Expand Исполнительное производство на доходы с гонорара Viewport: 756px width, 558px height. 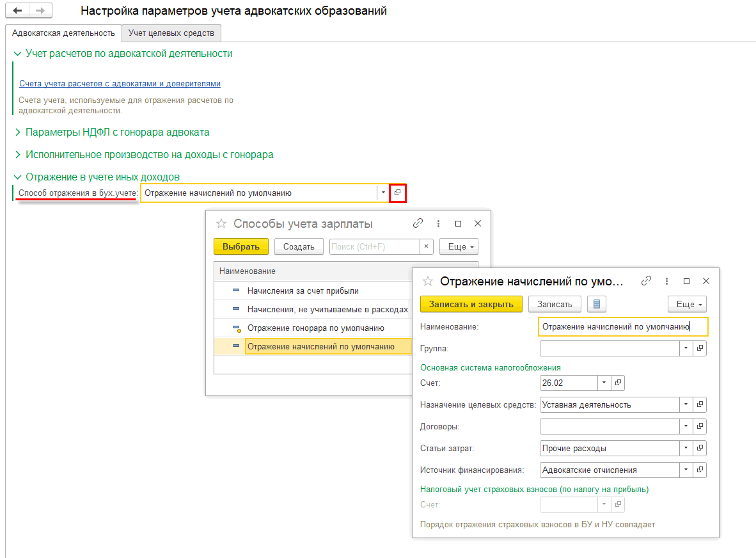pos(17,155)
